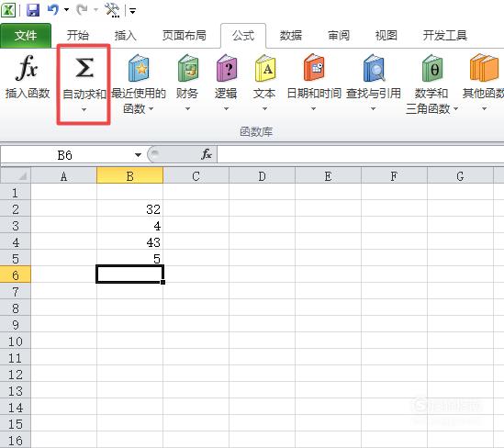Open the Name Box dropdown arrow
This screenshot has width=504, height=448.
139,155
